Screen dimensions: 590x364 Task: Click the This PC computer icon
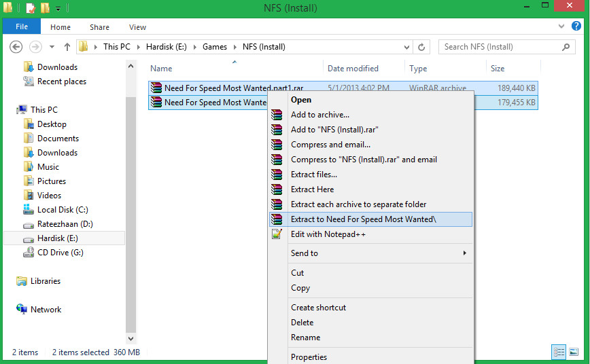click(22, 109)
